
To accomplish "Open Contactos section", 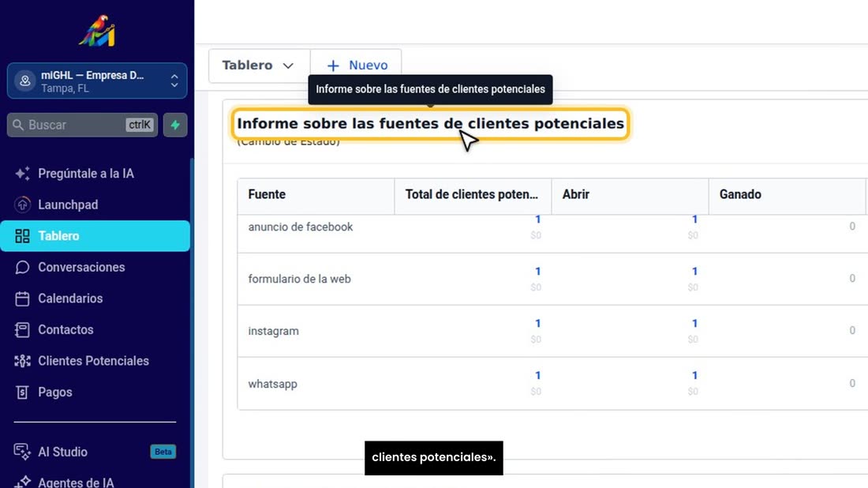I will pyautogui.click(x=95, y=329).
